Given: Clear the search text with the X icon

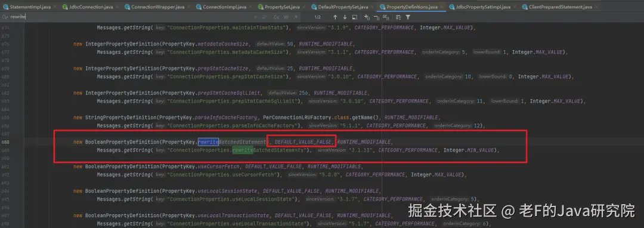Looking at the screenshot, I should (256, 17).
